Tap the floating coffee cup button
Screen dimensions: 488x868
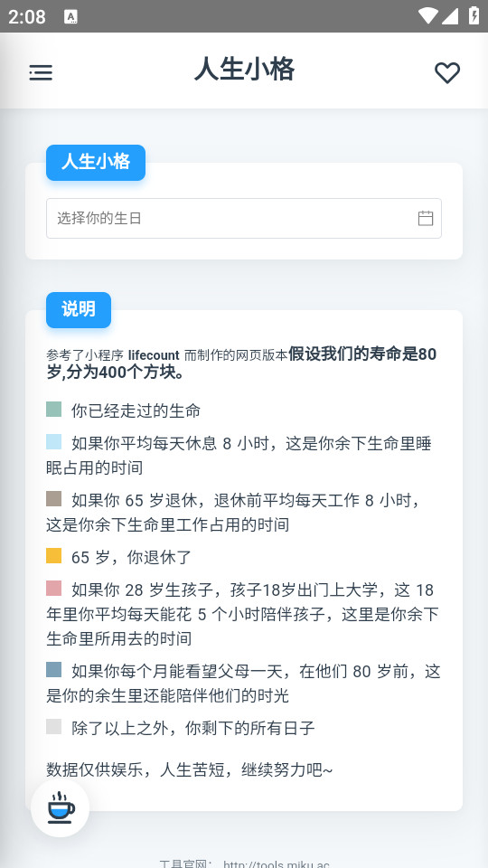pyautogui.click(x=61, y=807)
